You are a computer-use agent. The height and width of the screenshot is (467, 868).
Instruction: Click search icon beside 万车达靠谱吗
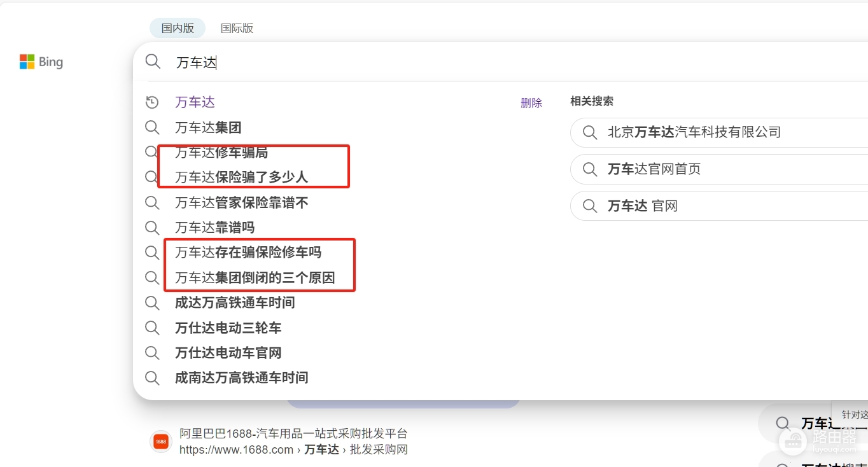point(152,228)
